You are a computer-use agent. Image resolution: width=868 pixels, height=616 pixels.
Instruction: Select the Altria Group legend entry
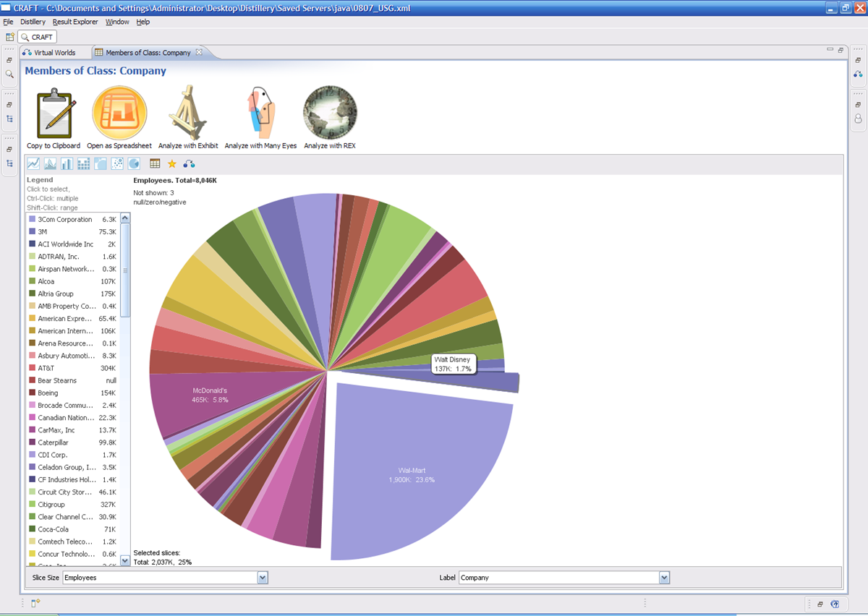point(72,294)
